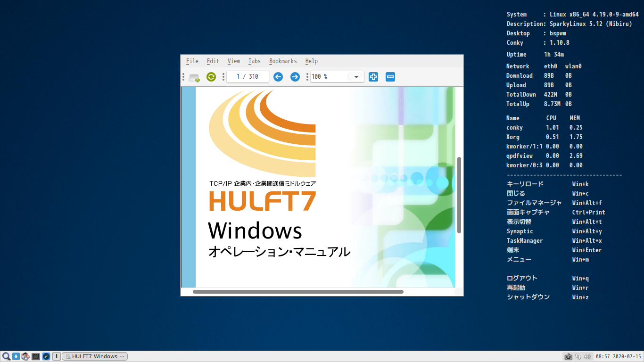Open the Tabs menu

coord(255,61)
